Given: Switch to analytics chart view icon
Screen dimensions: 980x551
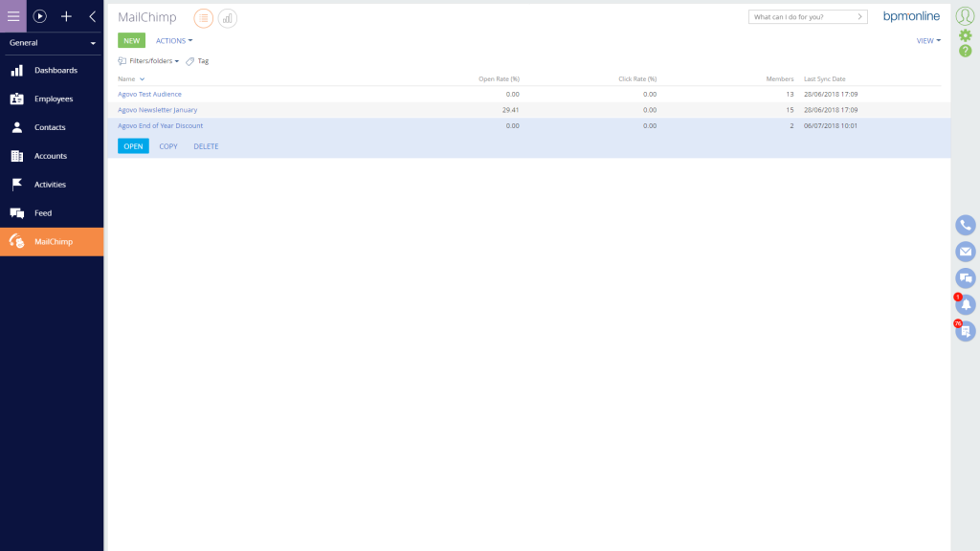Looking at the screenshot, I should pos(228,18).
